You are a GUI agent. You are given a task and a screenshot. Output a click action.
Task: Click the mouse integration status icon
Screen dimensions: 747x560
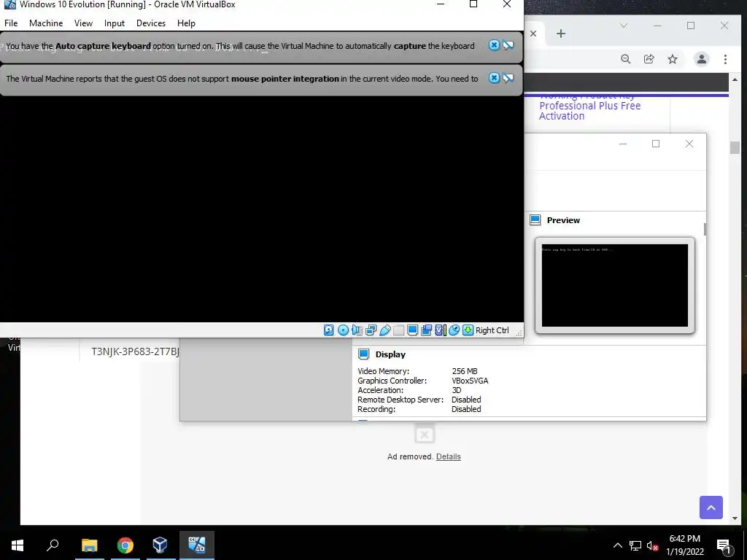point(454,330)
